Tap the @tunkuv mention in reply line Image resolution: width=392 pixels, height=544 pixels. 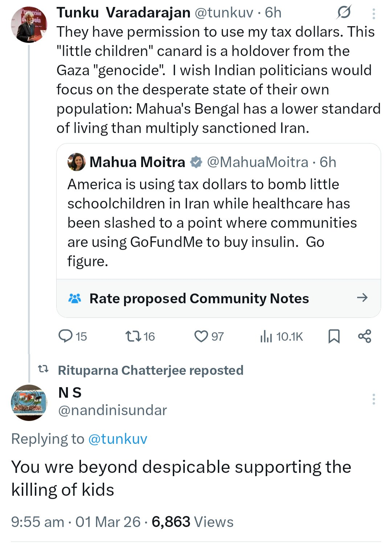tap(118, 439)
